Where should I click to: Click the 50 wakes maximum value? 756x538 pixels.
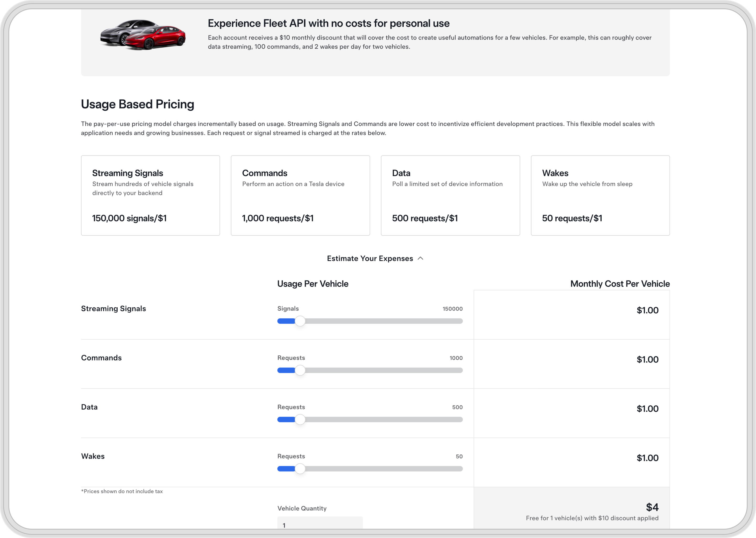point(459,457)
